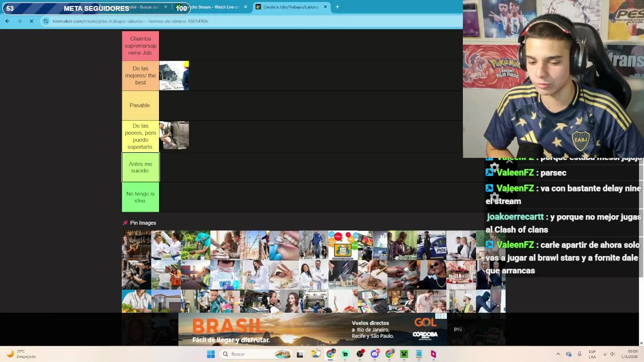Go back to the previous browser page
The height and width of the screenshot is (362, 644).
tap(7, 21)
